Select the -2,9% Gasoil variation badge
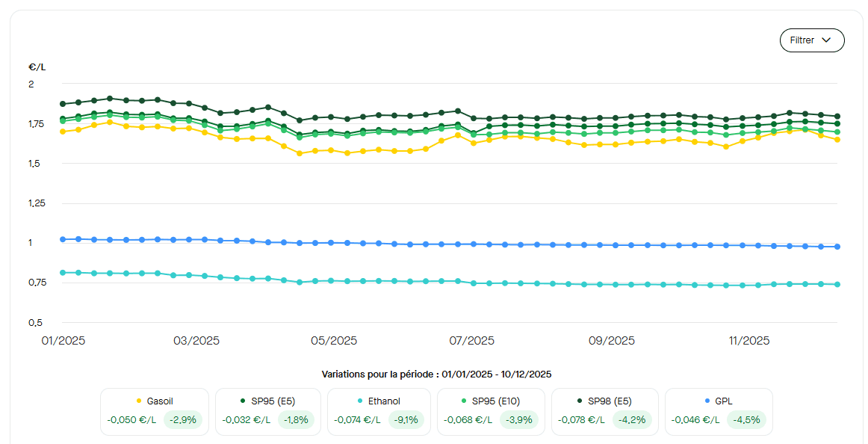 (x=182, y=420)
